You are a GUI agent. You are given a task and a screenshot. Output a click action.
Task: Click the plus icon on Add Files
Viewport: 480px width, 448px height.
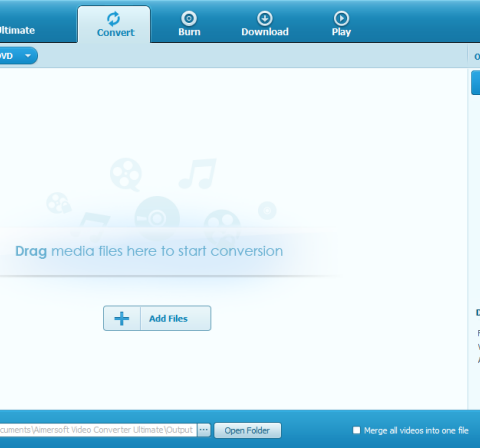pyautogui.click(x=122, y=318)
